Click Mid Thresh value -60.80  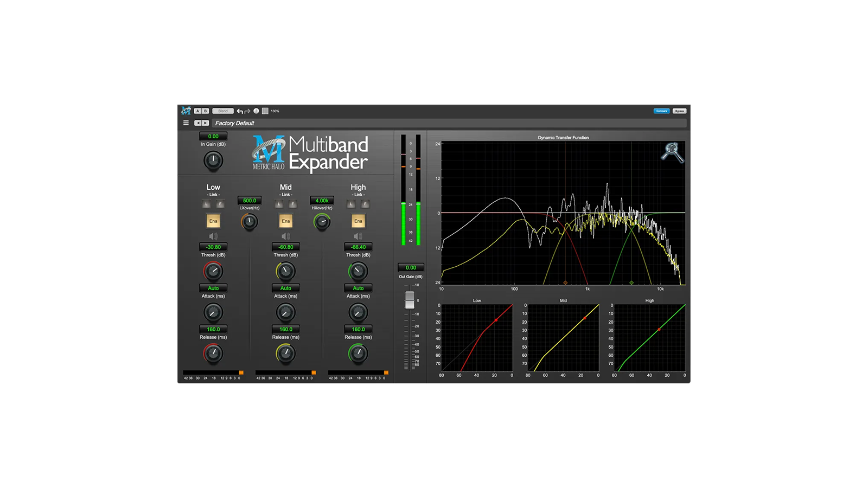click(x=286, y=247)
